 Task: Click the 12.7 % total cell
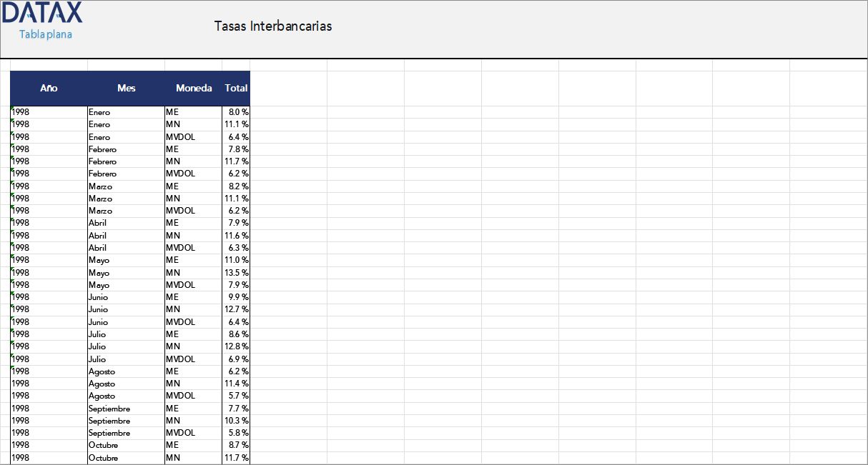click(x=237, y=309)
